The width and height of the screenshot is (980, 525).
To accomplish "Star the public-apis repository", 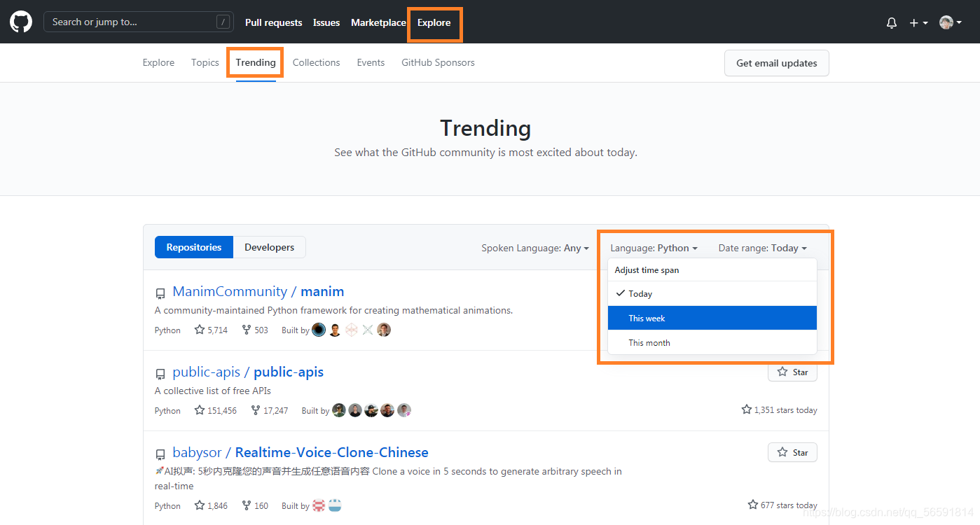I will click(792, 372).
